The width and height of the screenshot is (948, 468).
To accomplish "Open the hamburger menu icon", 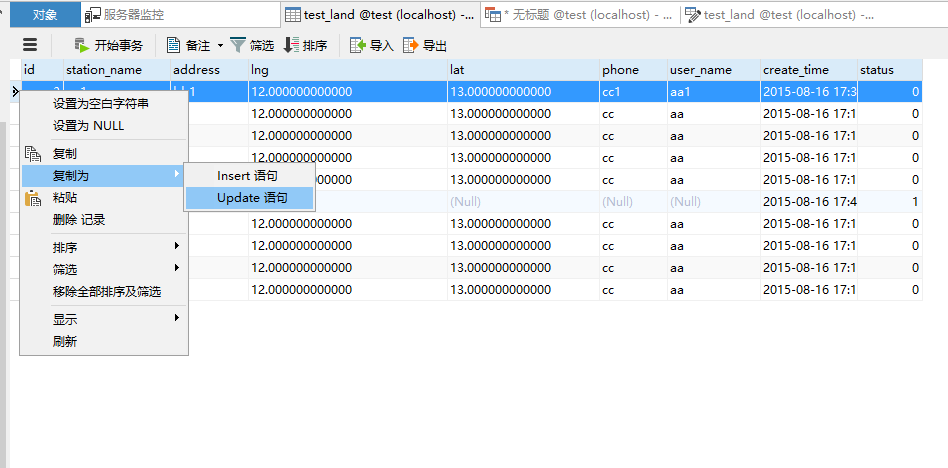I will (x=30, y=45).
